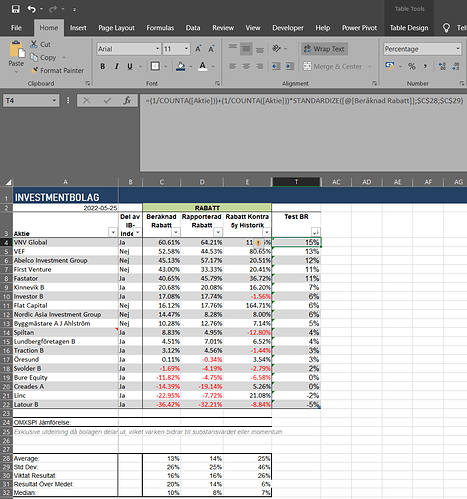The width and height of the screenshot is (467, 499).
Task: Toggle Bold formatting
Action: click(x=103, y=66)
